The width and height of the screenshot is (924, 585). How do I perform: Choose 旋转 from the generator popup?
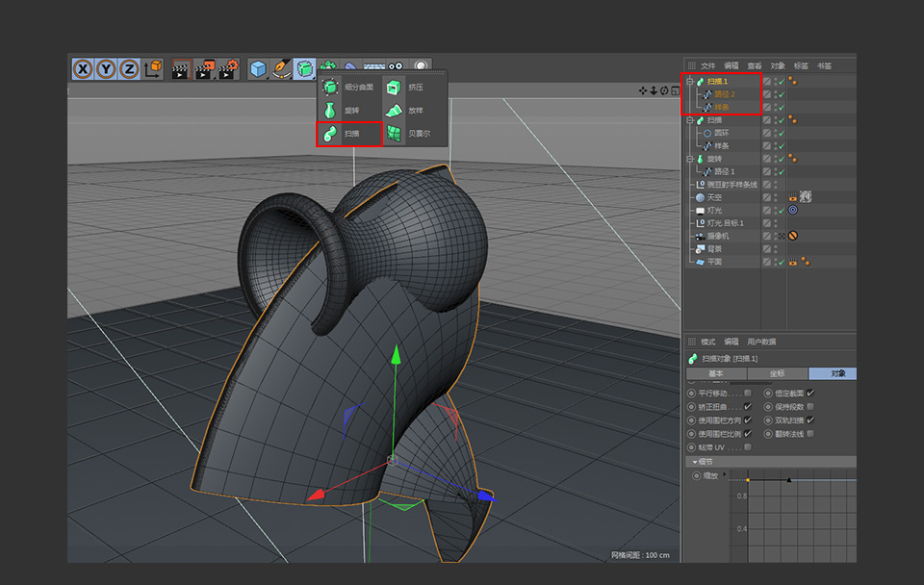pos(341,110)
